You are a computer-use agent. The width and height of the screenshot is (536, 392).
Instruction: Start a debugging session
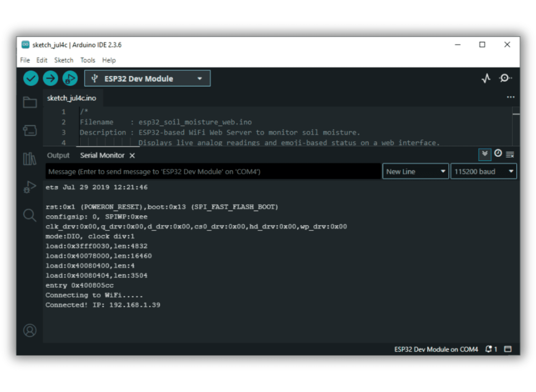[70, 78]
